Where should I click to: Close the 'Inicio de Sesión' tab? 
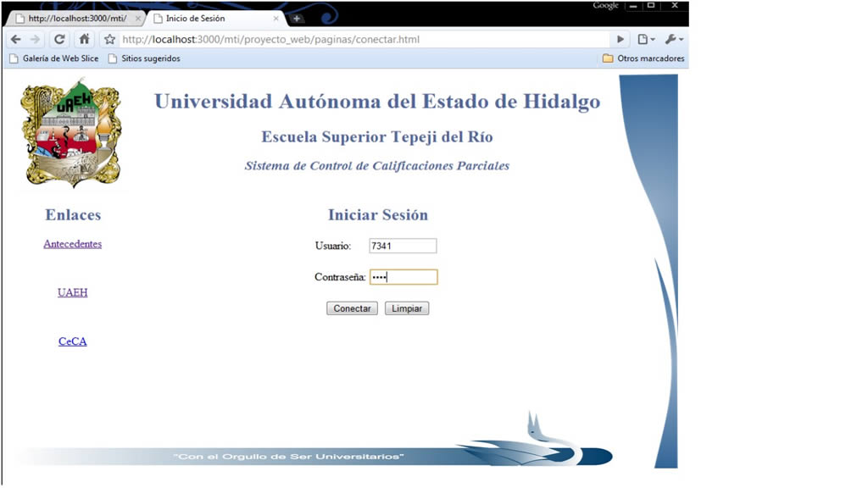[x=275, y=19]
